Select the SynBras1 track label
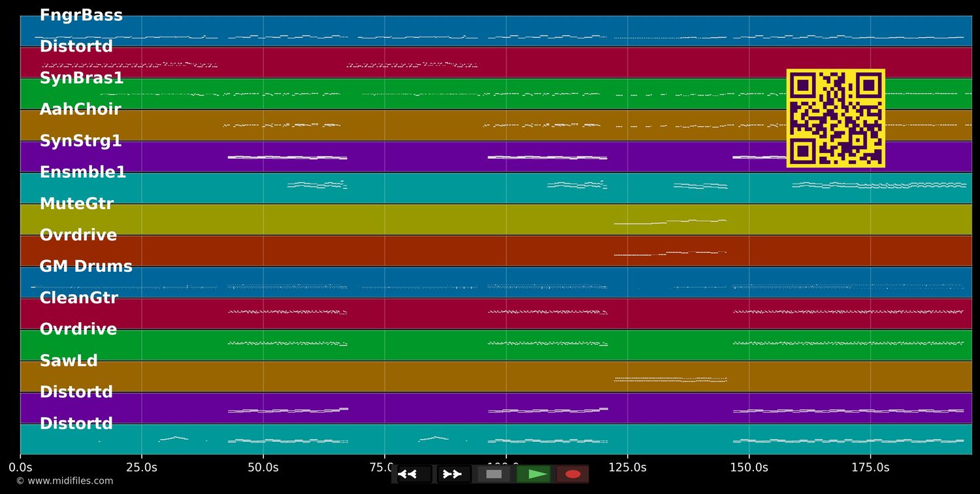This screenshot has height=494, width=980. pyautogui.click(x=82, y=78)
